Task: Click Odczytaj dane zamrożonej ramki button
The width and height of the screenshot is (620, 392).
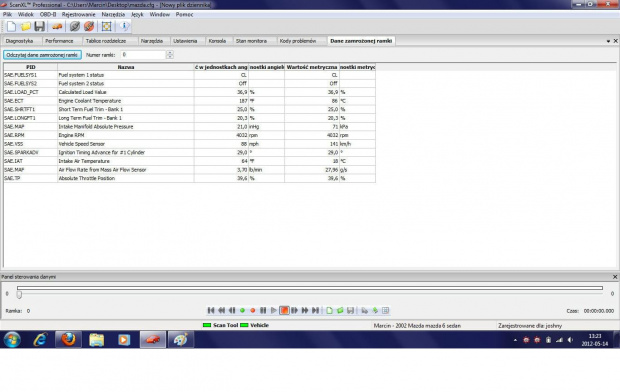Action: pos(42,55)
